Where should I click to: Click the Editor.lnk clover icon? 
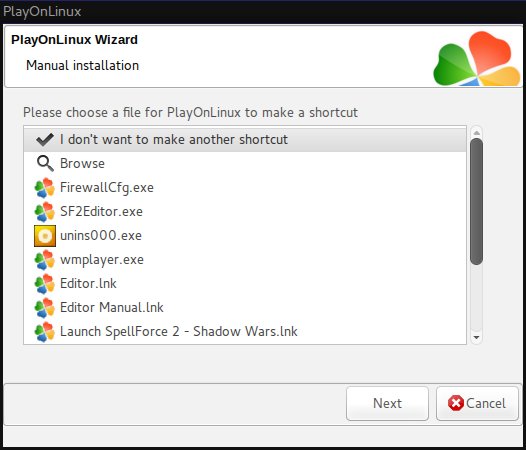click(45, 284)
